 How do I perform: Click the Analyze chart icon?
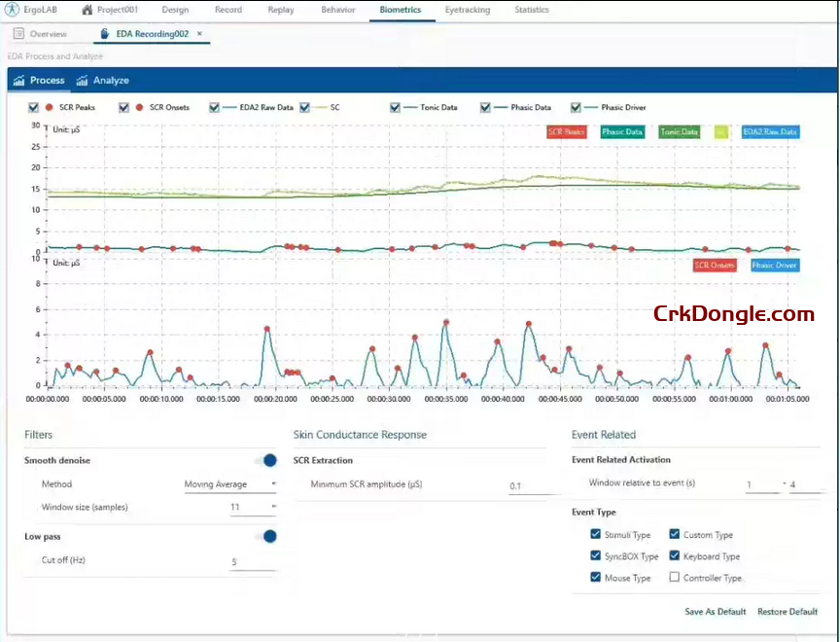(82, 81)
